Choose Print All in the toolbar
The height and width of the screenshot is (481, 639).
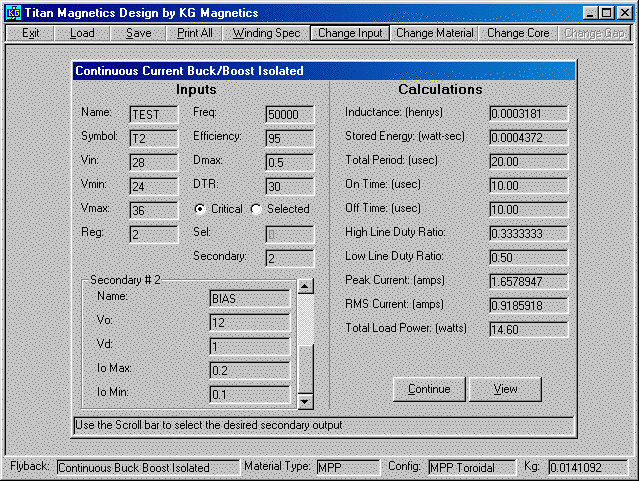(194, 33)
